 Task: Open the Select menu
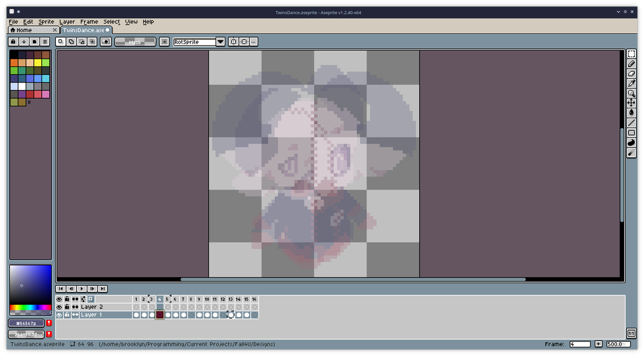112,22
